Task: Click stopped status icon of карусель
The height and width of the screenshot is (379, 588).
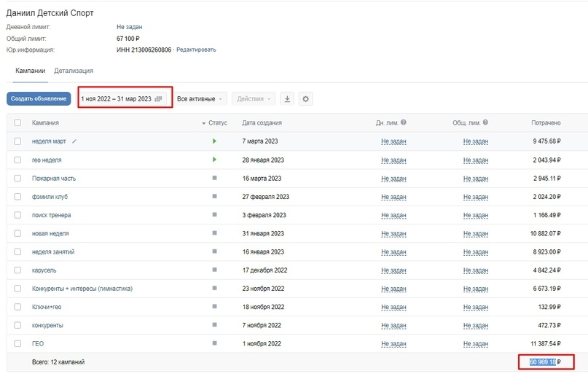Action: (214, 270)
